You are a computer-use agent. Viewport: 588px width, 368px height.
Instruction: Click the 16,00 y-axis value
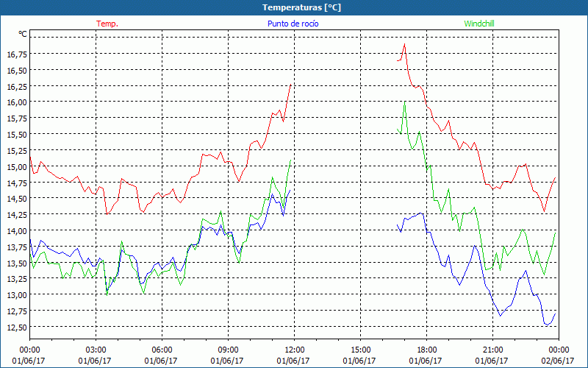[x=17, y=102]
